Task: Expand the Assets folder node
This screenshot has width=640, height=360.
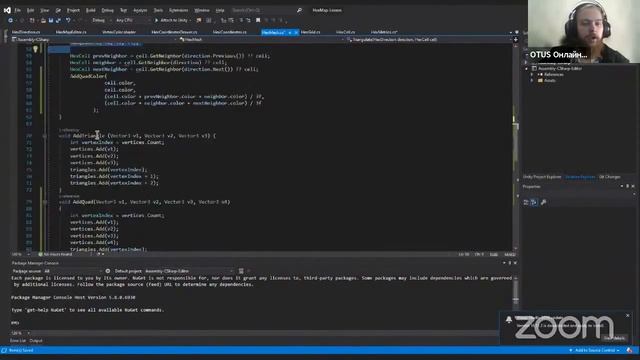Action: [x=532, y=81]
